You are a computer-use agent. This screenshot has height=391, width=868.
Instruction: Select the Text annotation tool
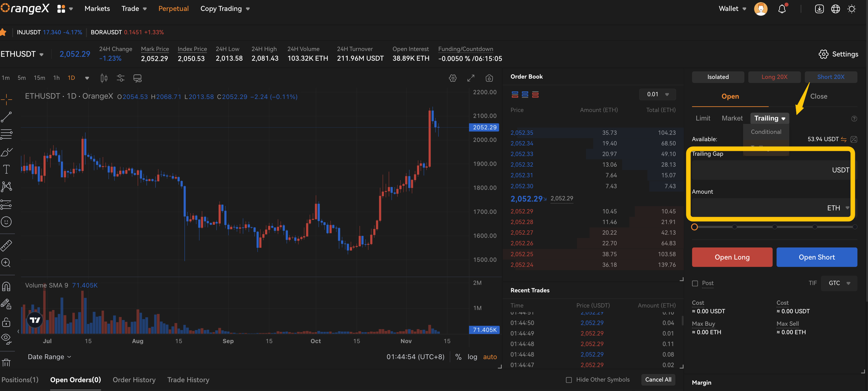click(x=6, y=169)
